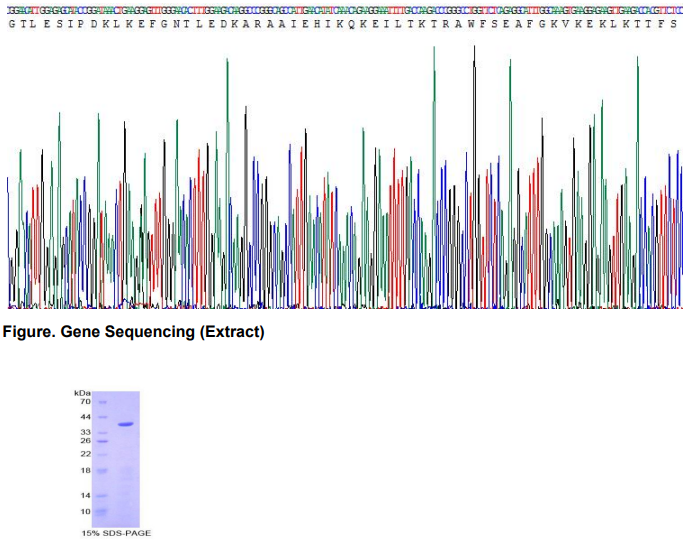Select the 10 kDa marker label
The image size is (688, 542).
click(86, 512)
